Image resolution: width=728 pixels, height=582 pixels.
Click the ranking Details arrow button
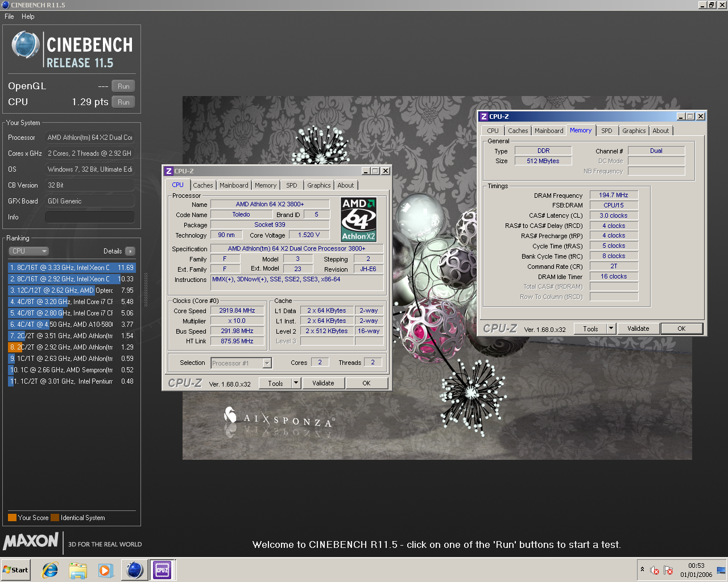(x=130, y=251)
